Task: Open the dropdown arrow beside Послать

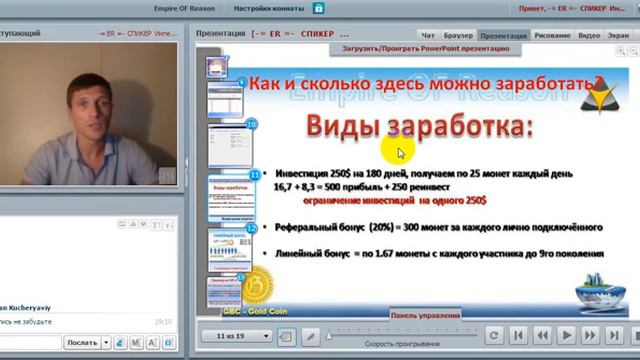Action: [x=106, y=342]
